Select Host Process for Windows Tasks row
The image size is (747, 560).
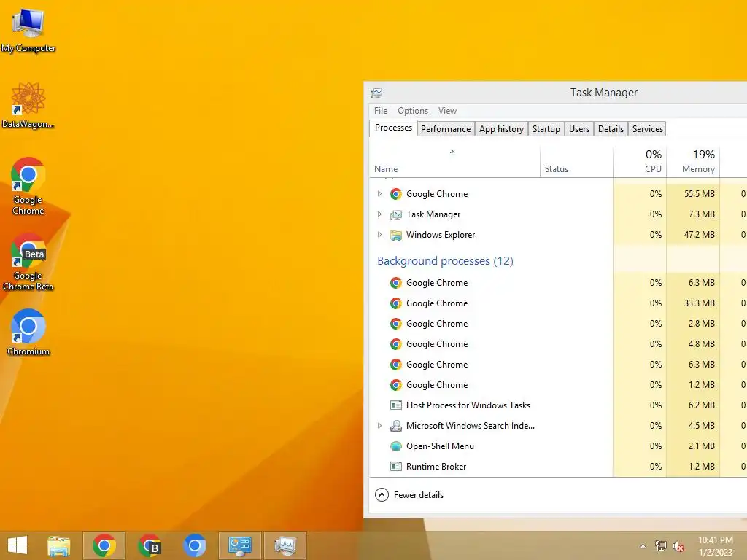pos(558,405)
